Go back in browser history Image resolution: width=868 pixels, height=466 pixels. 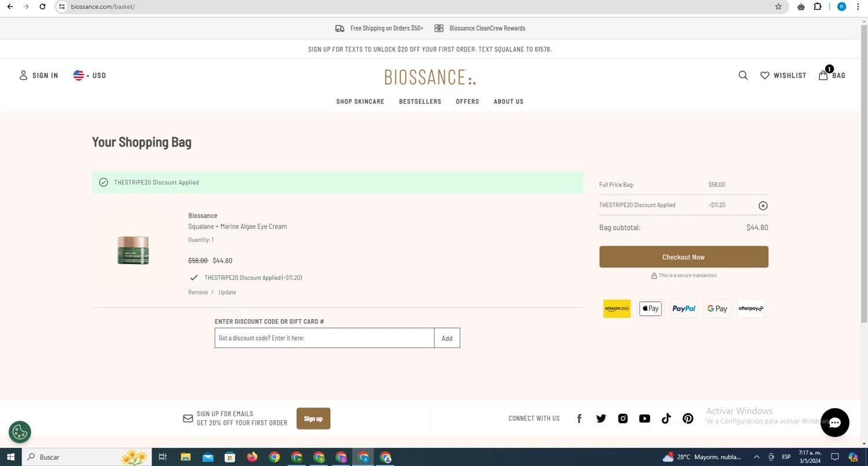pyautogui.click(x=10, y=6)
